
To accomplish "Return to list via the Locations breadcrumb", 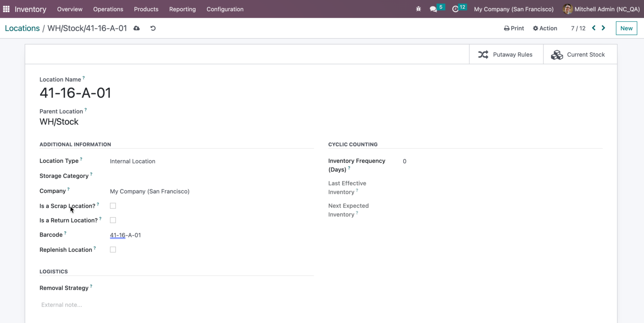I will tap(22, 28).
